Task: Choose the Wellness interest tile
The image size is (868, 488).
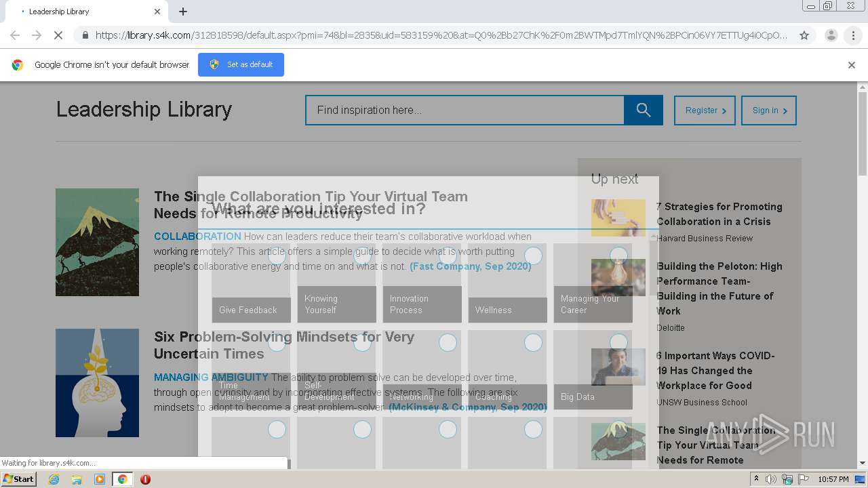Action: [507, 283]
